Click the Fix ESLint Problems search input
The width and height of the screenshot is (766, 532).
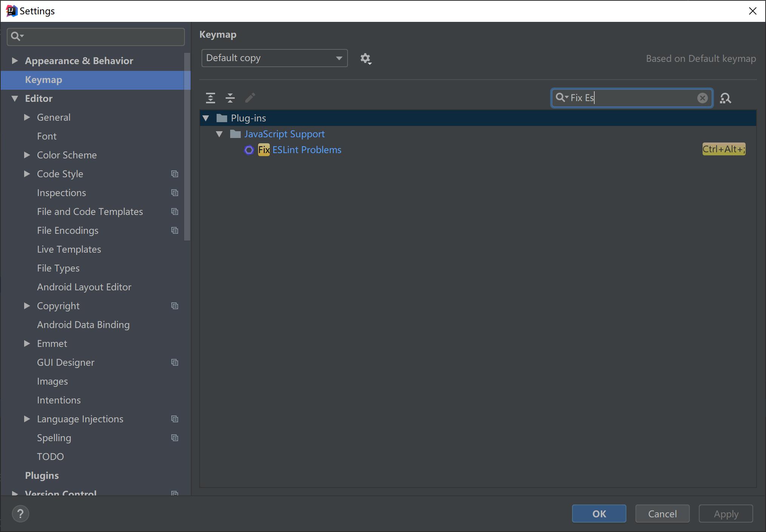pos(632,98)
